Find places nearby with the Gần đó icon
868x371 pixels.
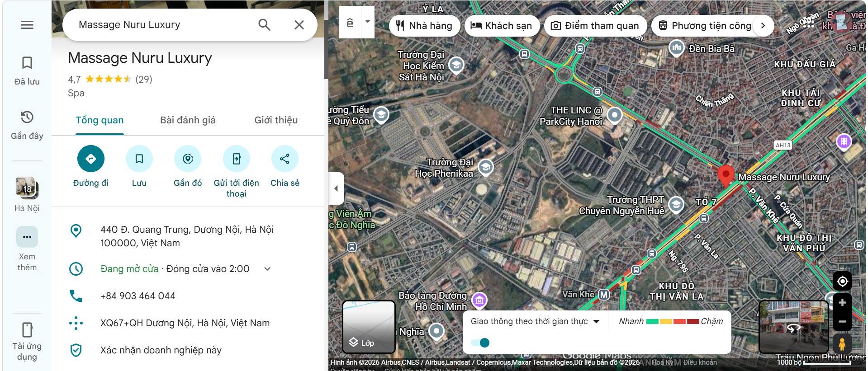click(x=188, y=159)
